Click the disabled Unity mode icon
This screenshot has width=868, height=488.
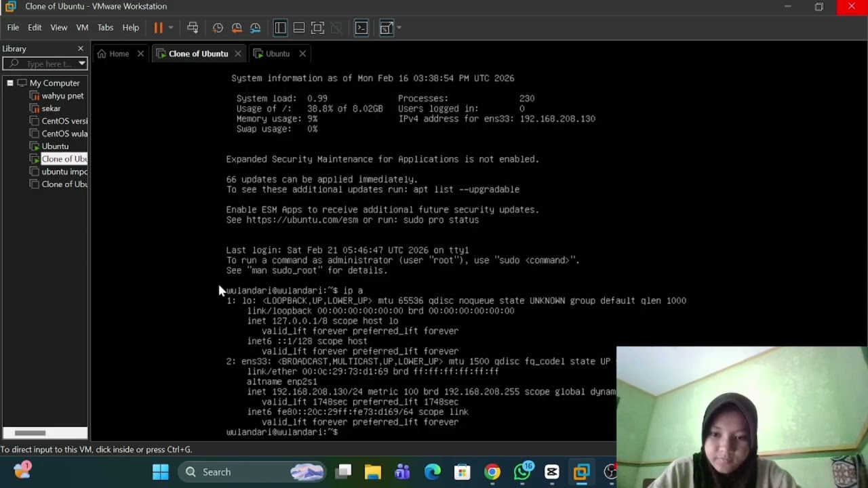[x=336, y=28]
